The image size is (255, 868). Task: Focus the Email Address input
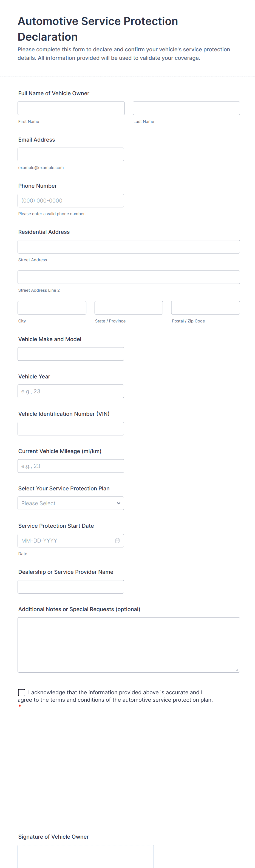tap(71, 154)
